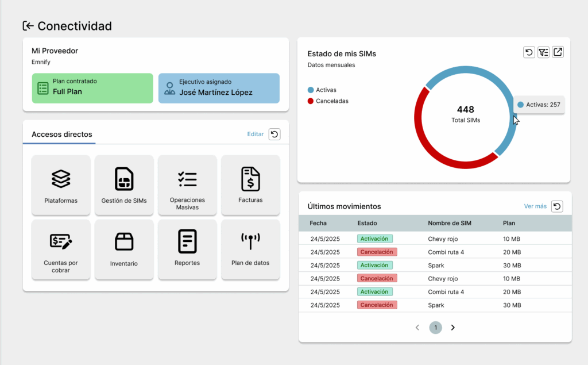Viewport: 588px width, 365px height.
Task: Open the Plan de datos shortcut
Action: [x=250, y=249]
